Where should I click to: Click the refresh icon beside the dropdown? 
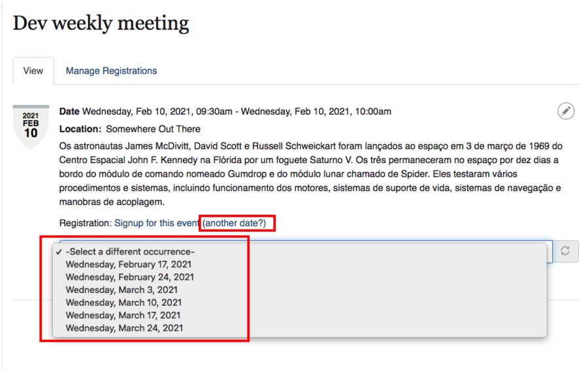pos(565,251)
